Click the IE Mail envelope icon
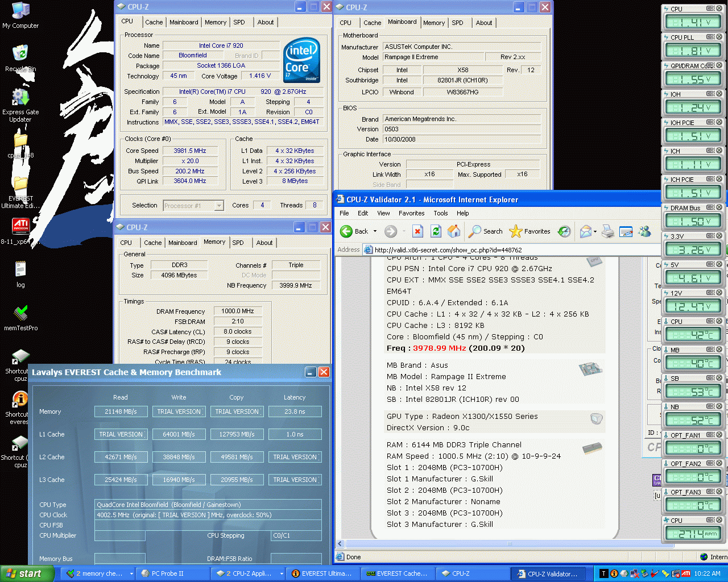The image size is (728, 582). (x=585, y=231)
